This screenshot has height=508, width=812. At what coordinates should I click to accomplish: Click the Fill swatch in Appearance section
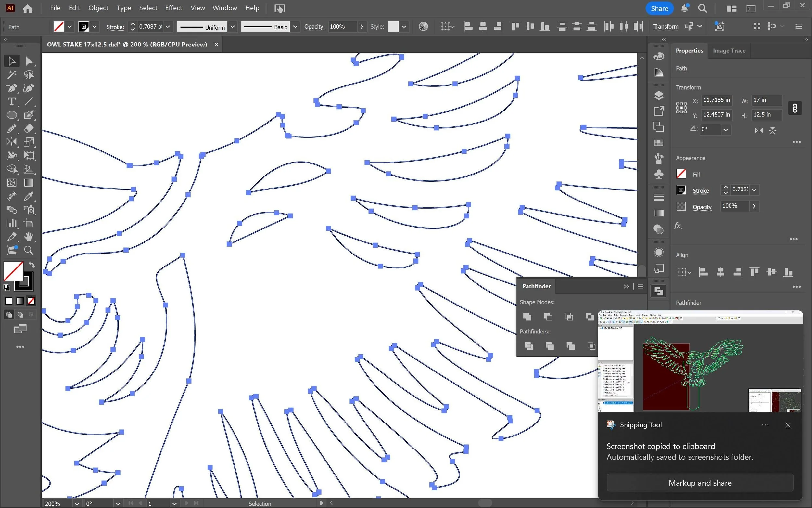681,174
